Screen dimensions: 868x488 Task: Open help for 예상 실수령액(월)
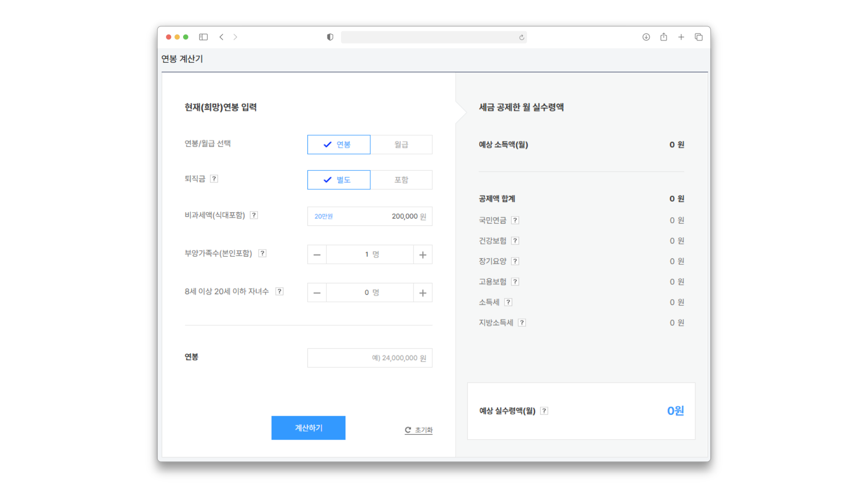(544, 411)
